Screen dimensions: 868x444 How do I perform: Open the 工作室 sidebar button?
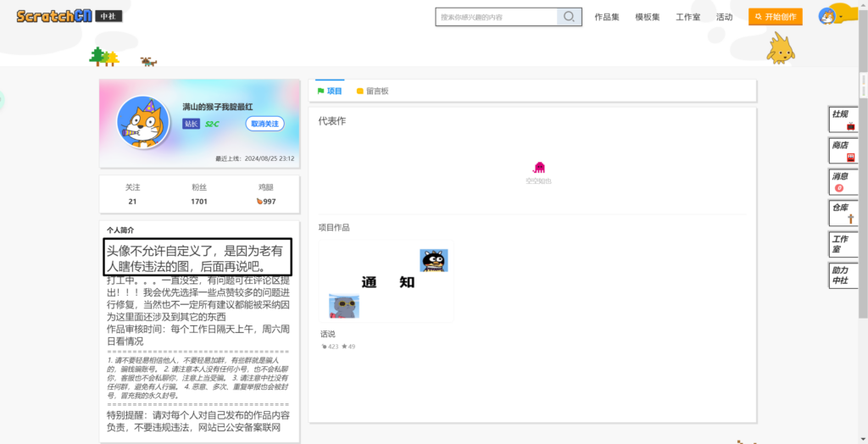coord(842,244)
